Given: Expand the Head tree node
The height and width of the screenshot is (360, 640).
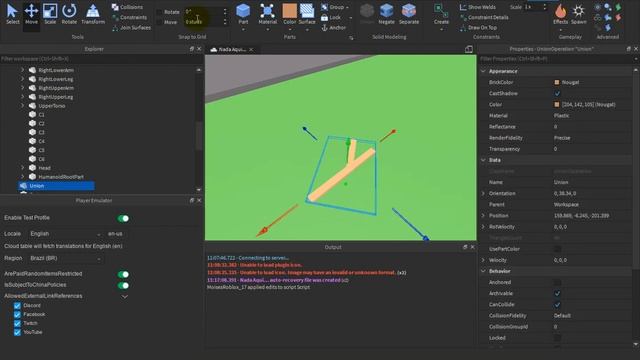Looking at the screenshot, I should click(x=22, y=168).
